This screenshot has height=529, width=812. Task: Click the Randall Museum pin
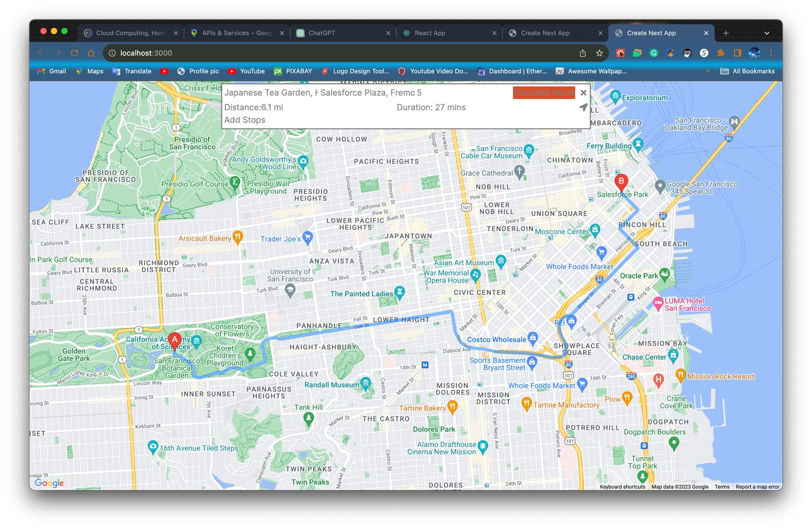click(x=365, y=383)
